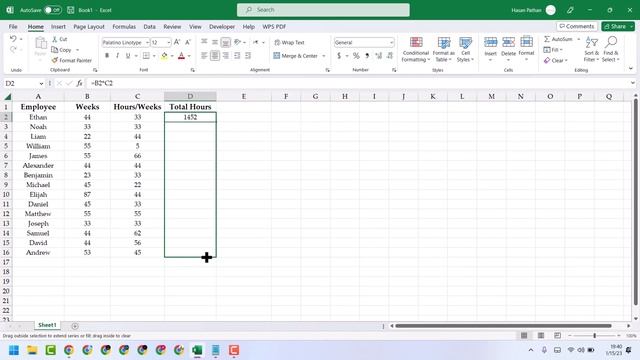Open the font name dropdown
The height and width of the screenshot is (360, 640).
(147, 42)
